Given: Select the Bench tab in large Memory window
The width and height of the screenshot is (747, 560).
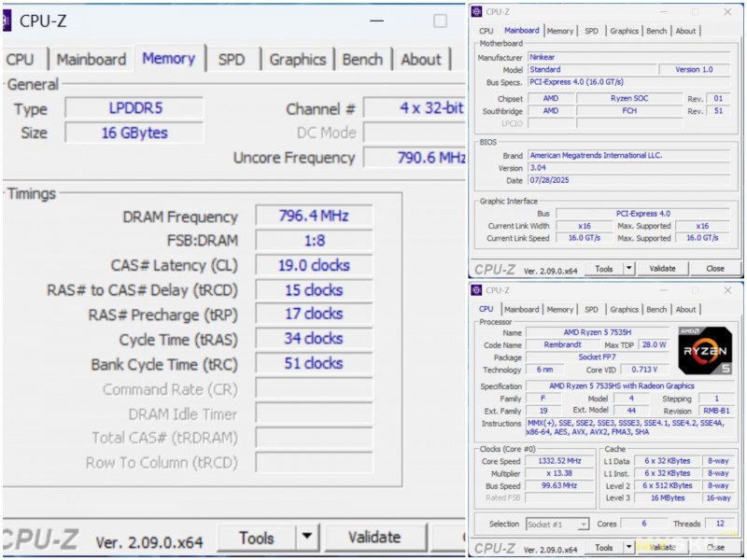Looking at the screenshot, I should pyautogui.click(x=361, y=59).
